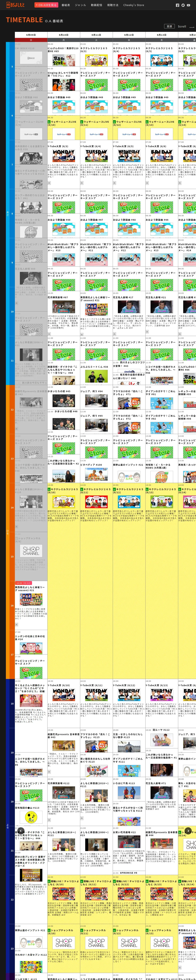The width and height of the screenshot is (196, 980).
Task: Click ON AIRを見る button
Action: 46,5
